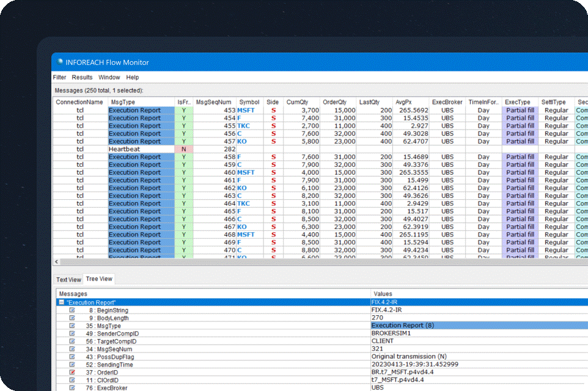Click the field icon beside SendingTime
The image size is (588, 391).
pyautogui.click(x=72, y=364)
